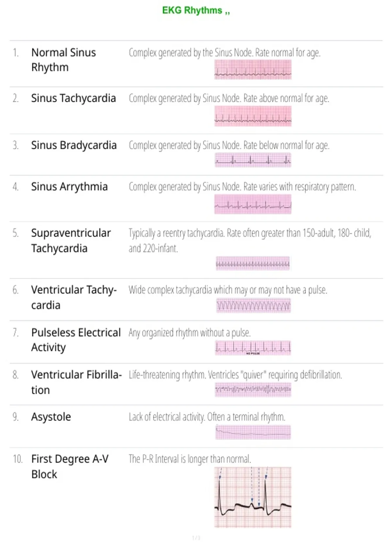The height and width of the screenshot is (556, 392).
Task: Select the Normal Sinus Rhythm term
Action: coord(64,60)
